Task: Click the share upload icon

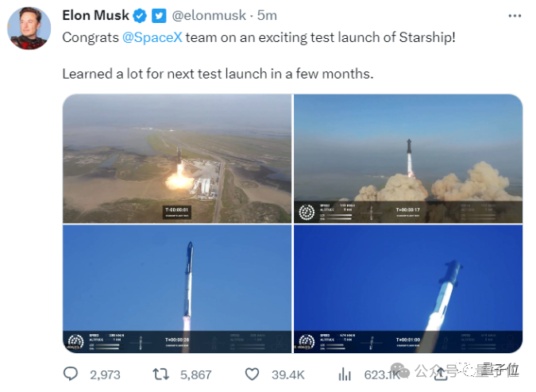Action: click(441, 374)
